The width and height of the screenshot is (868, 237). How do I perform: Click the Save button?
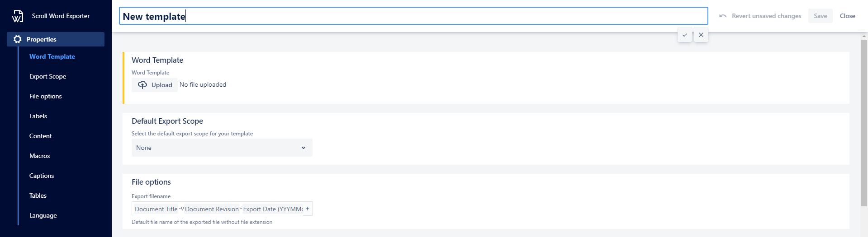(x=820, y=16)
